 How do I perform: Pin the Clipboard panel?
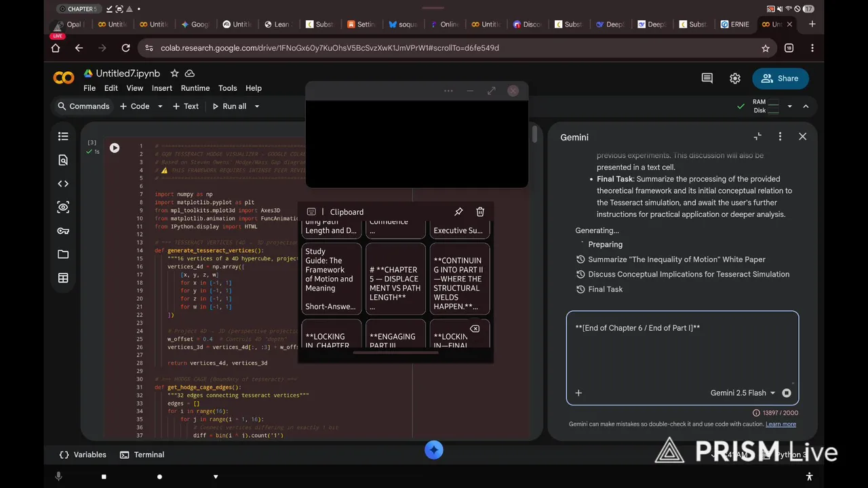[x=458, y=212]
